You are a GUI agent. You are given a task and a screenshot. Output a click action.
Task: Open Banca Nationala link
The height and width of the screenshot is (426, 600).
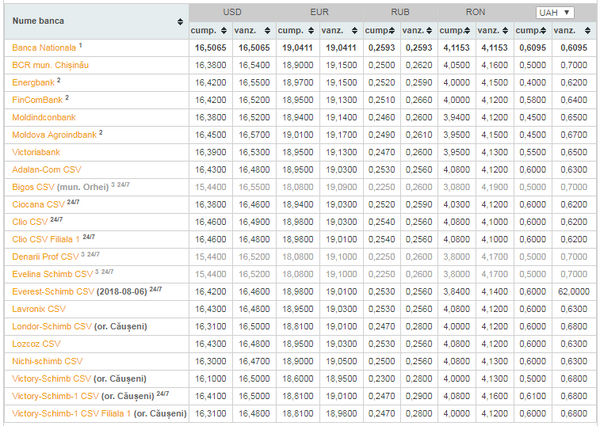click(x=44, y=48)
